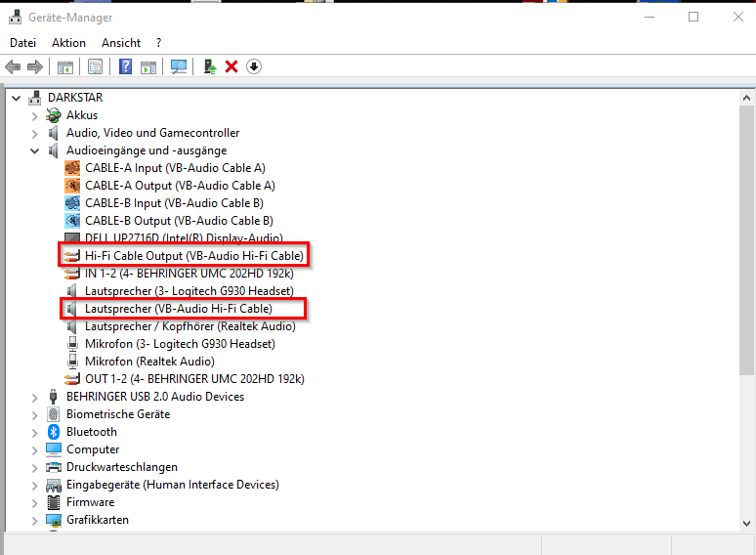Click the Computer monitor icon in tree
756x555 pixels.
coord(54,449)
